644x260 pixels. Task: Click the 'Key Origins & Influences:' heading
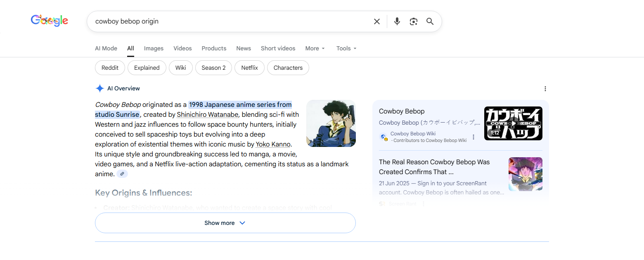click(143, 193)
